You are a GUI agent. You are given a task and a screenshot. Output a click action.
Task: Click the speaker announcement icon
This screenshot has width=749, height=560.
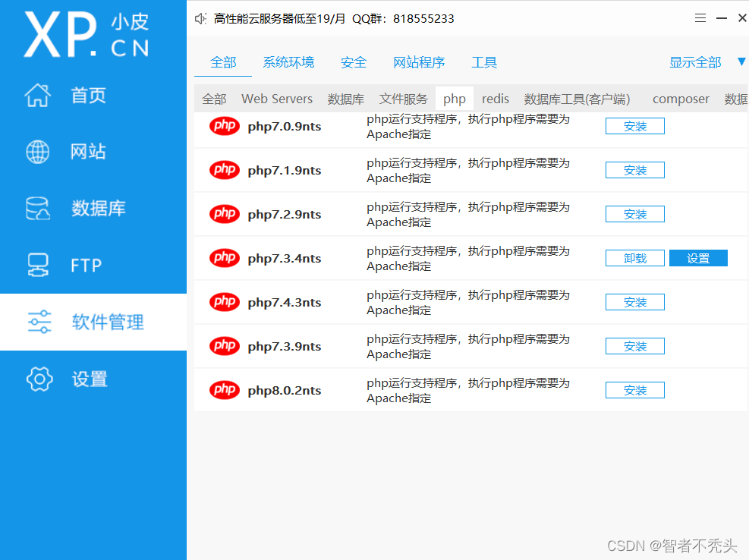(200, 19)
